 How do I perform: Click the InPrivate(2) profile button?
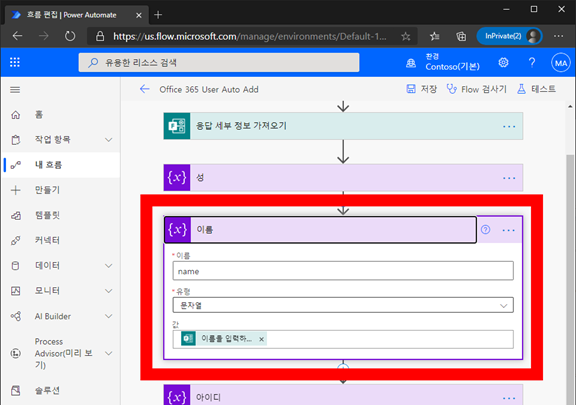click(x=509, y=36)
